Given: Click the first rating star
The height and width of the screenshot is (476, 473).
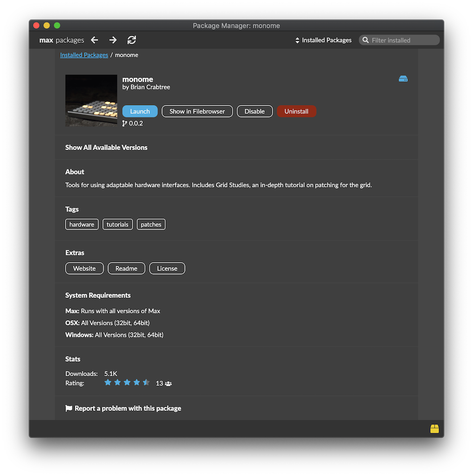Looking at the screenshot, I should (x=108, y=383).
